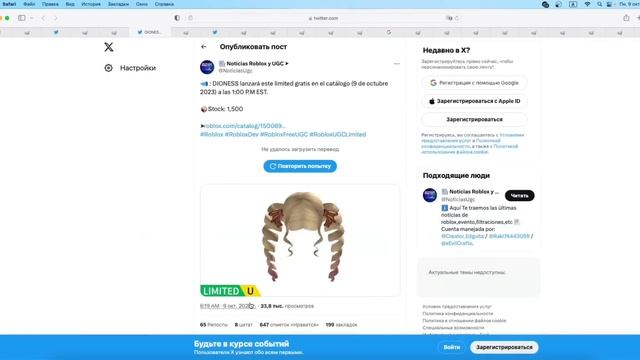
Task: Open the #Roblox hashtag
Action: point(211,134)
